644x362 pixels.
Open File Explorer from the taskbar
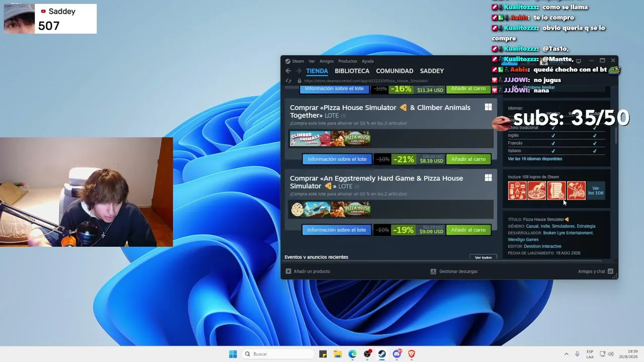click(x=338, y=354)
